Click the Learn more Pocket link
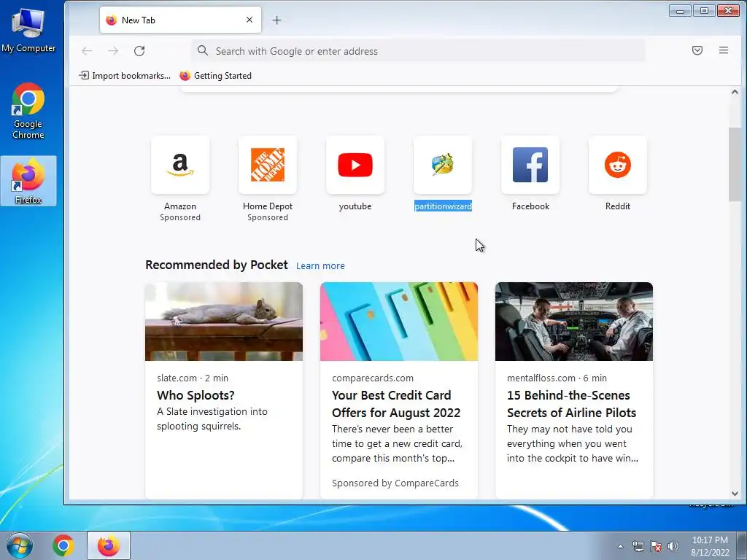 (x=320, y=265)
